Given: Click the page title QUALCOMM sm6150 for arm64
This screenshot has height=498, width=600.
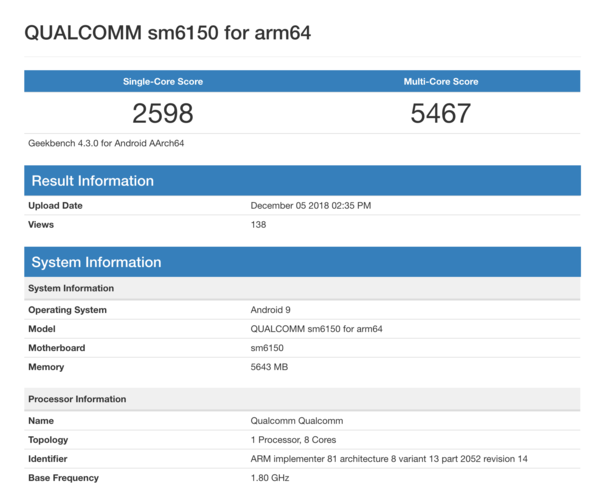Looking at the screenshot, I should pyautogui.click(x=168, y=33).
